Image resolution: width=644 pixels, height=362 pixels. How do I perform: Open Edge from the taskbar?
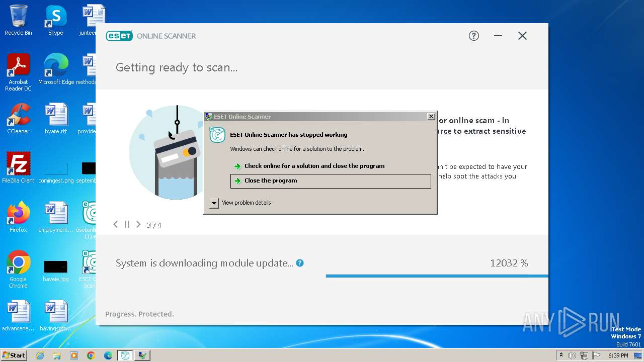(x=108, y=355)
